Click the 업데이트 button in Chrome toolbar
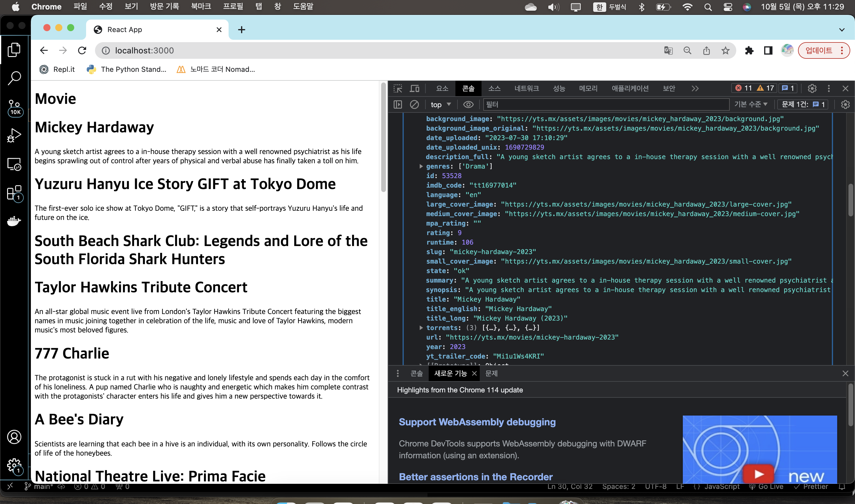Image resolution: width=855 pixels, height=504 pixels. pyautogui.click(x=819, y=50)
